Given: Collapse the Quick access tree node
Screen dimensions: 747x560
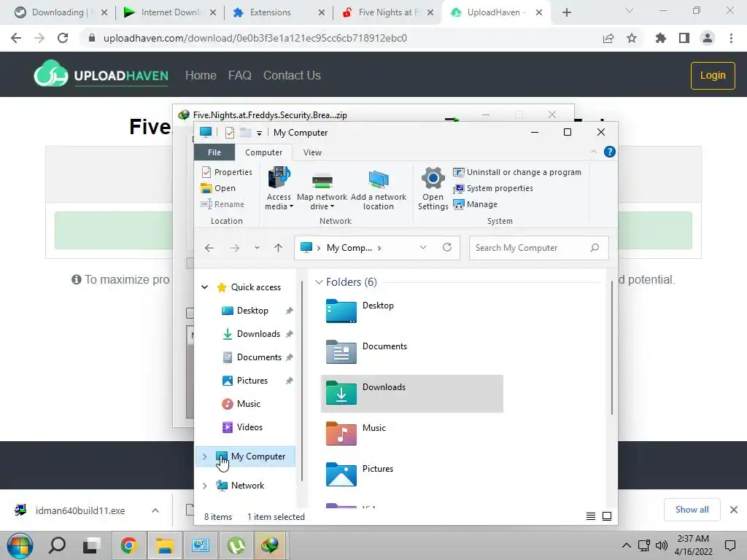Looking at the screenshot, I should [x=204, y=287].
